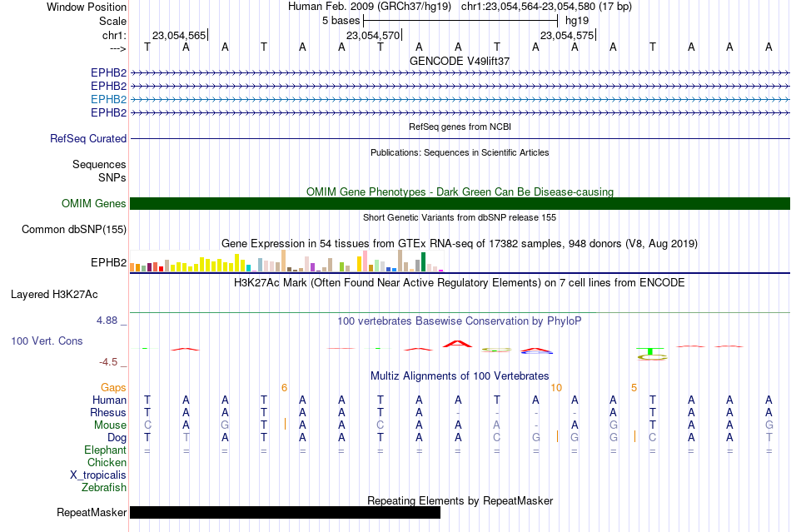This screenshot has height=532, width=791.
Task: Open Publications: Sequences in Scientific Articles title
Action: click(x=460, y=152)
